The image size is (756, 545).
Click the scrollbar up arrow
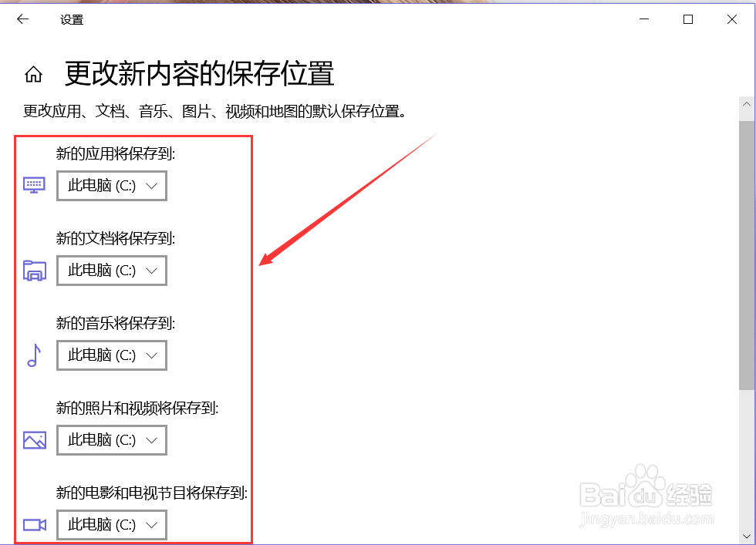tap(746, 103)
